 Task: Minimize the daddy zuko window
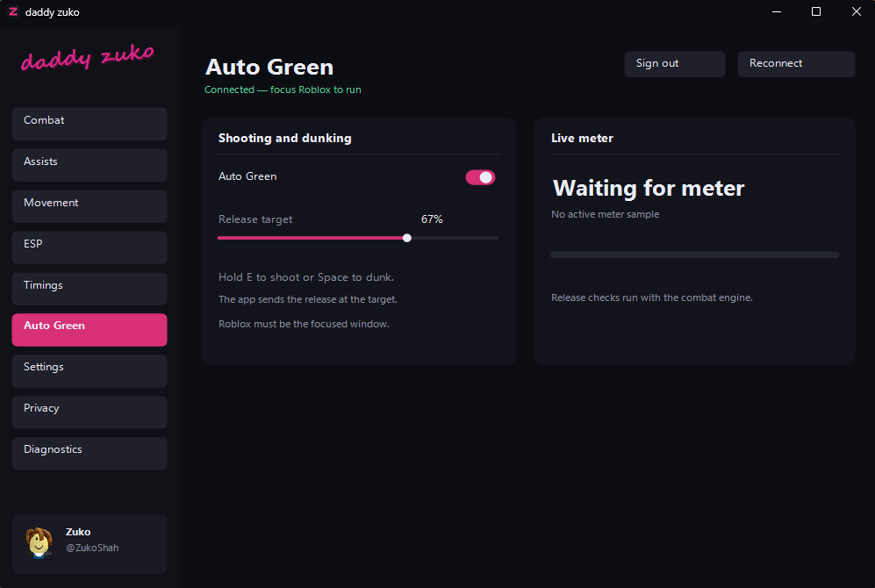[x=776, y=11]
